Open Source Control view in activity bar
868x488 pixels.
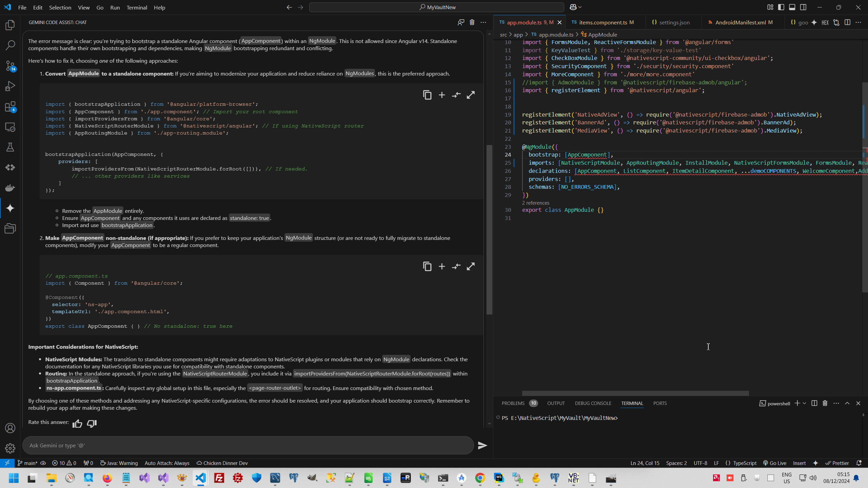pos(10,66)
